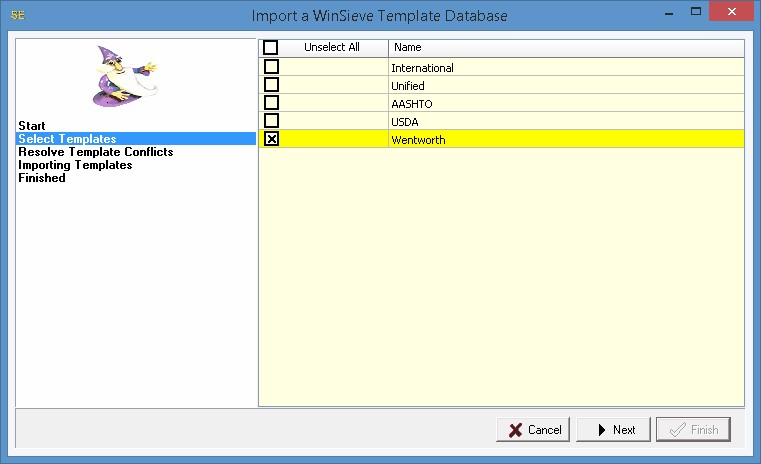Enable the AASHTO template checkbox

click(271, 104)
